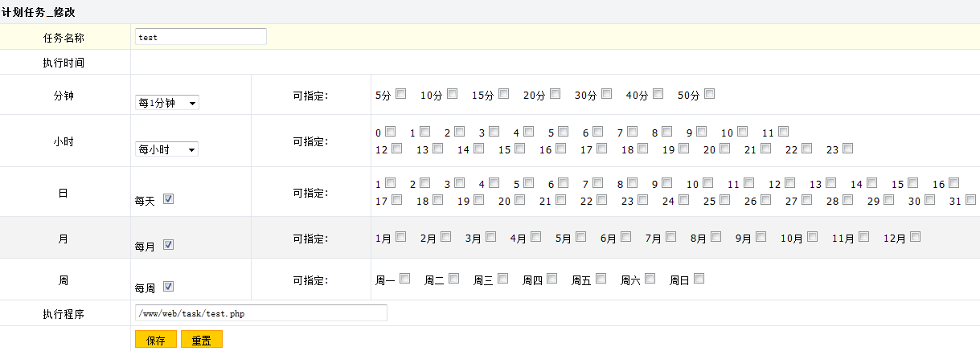The height and width of the screenshot is (351, 980).
Task: Check the 30分 minute checkbox
Action: tap(606, 94)
